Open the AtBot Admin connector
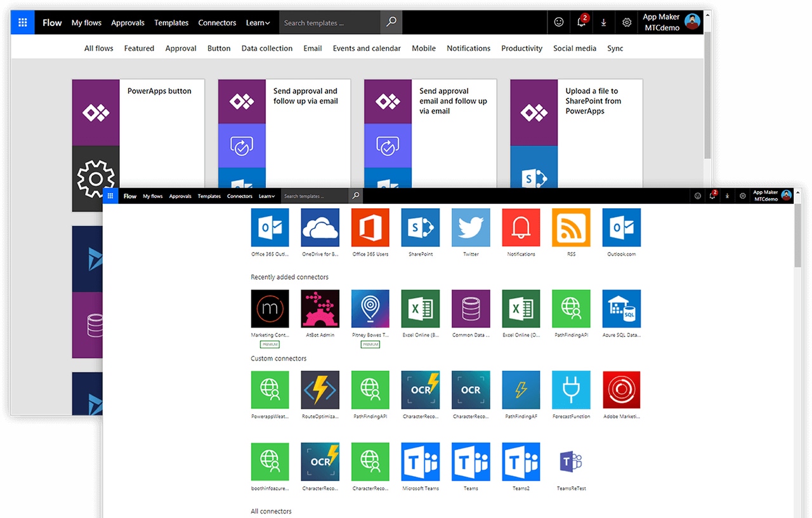 [x=320, y=309]
